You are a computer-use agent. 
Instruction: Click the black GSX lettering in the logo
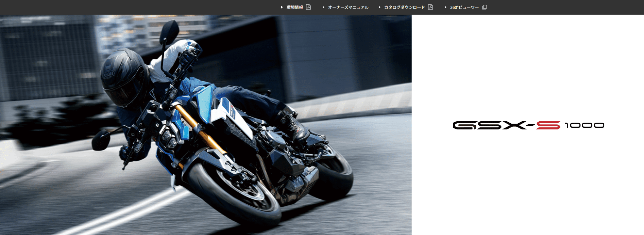pos(490,125)
